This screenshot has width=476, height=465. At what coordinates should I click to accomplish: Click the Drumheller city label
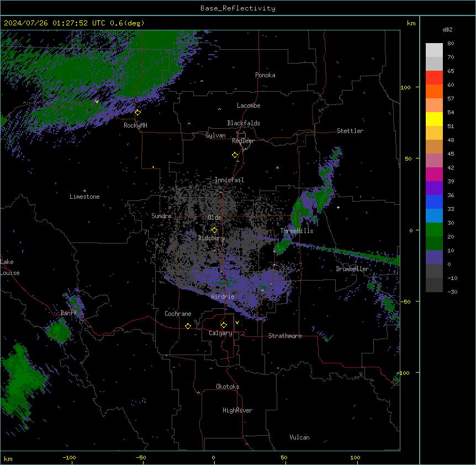pyautogui.click(x=352, y=269)
